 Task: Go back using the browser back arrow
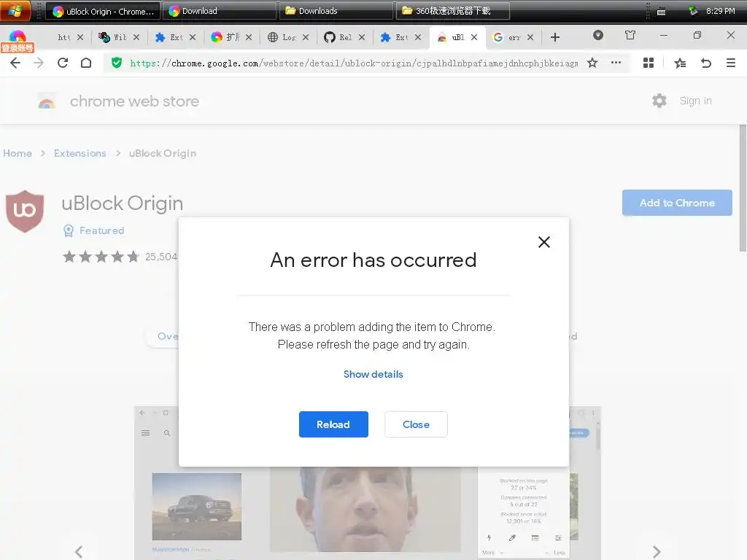(x=15, y=63)
